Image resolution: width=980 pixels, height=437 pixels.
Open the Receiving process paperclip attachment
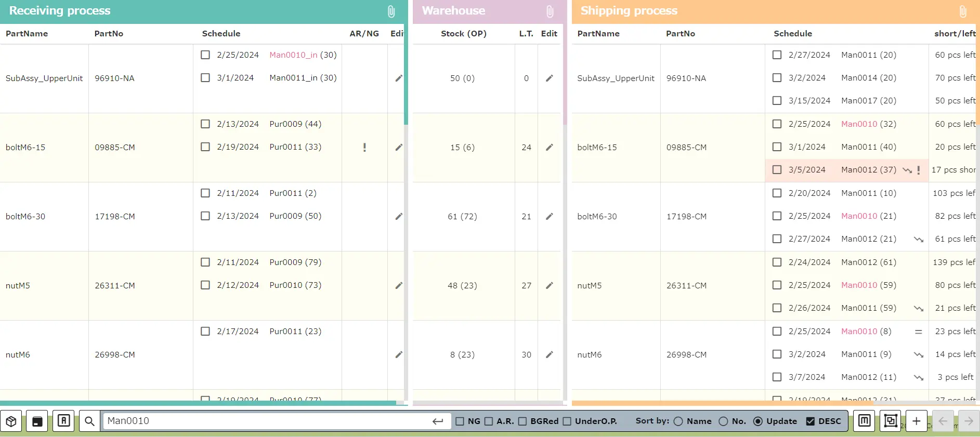click(x=391, y=11)
